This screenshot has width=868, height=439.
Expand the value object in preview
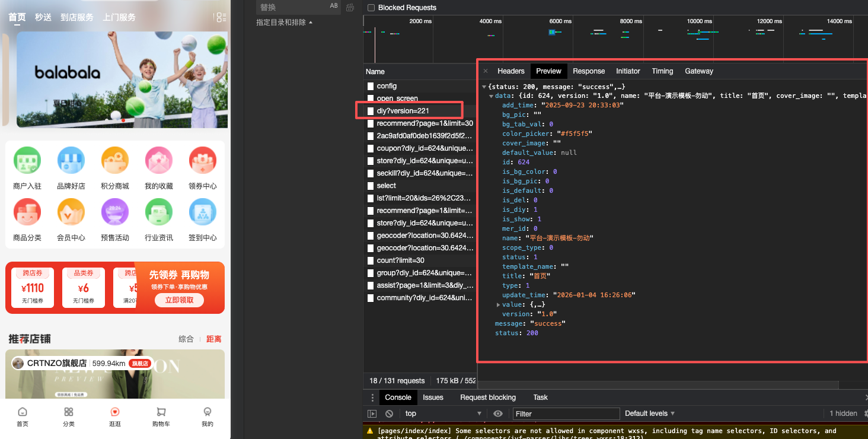(x=499, y=304)
